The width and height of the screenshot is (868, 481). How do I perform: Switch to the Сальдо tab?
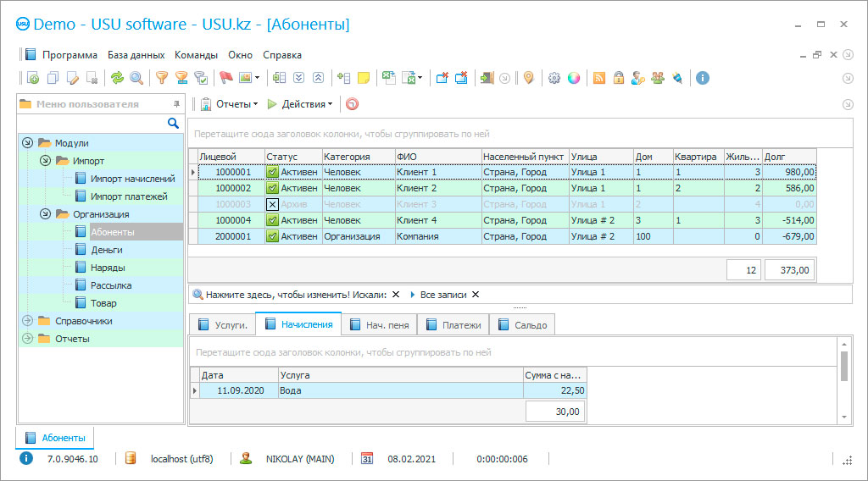pyautogui.click(x=522, y=325)
